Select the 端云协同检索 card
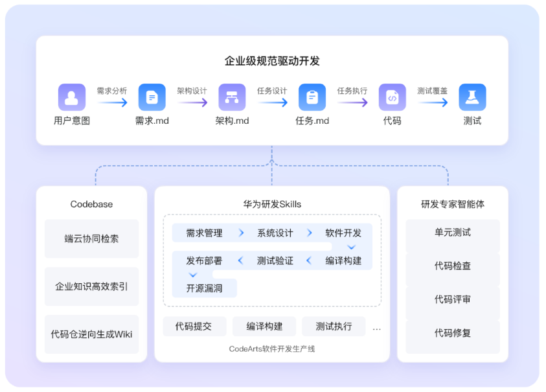 pyautogui.click(x=91, y=238)
